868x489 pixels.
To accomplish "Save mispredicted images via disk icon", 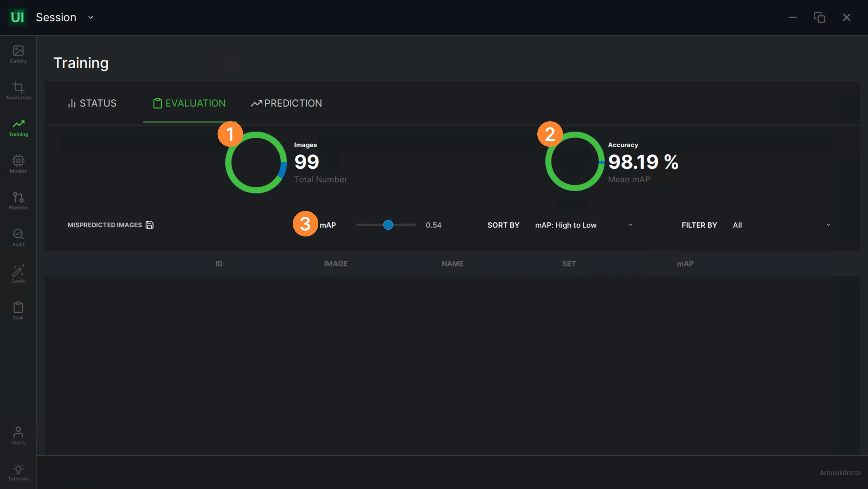I will pos(149,225).
